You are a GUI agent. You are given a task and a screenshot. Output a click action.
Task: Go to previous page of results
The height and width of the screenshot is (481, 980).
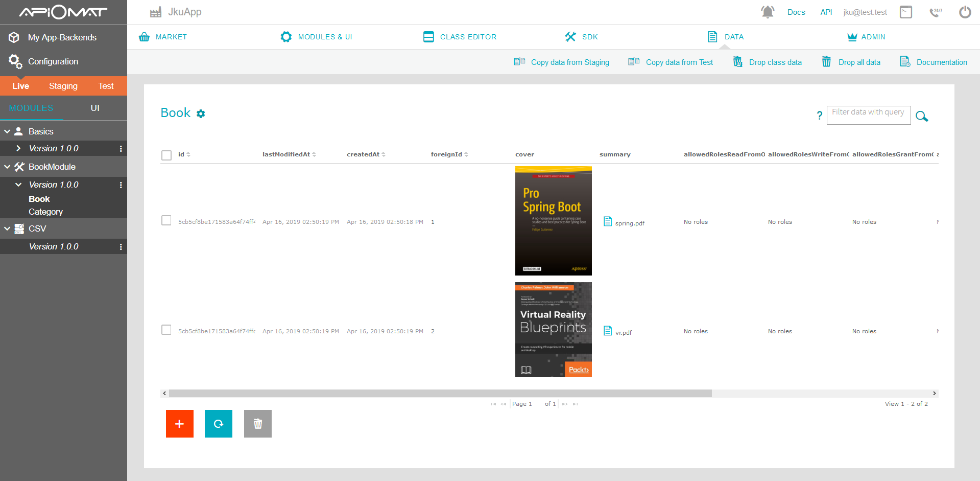coord(504,404)
